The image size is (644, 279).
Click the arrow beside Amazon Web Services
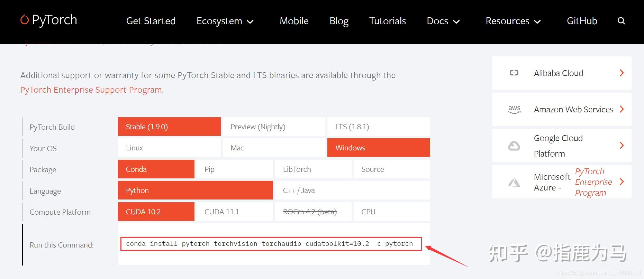point(622,109)
